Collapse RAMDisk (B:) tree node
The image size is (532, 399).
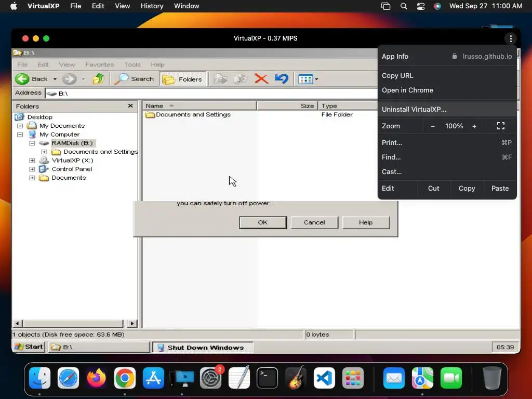(32, 143)
